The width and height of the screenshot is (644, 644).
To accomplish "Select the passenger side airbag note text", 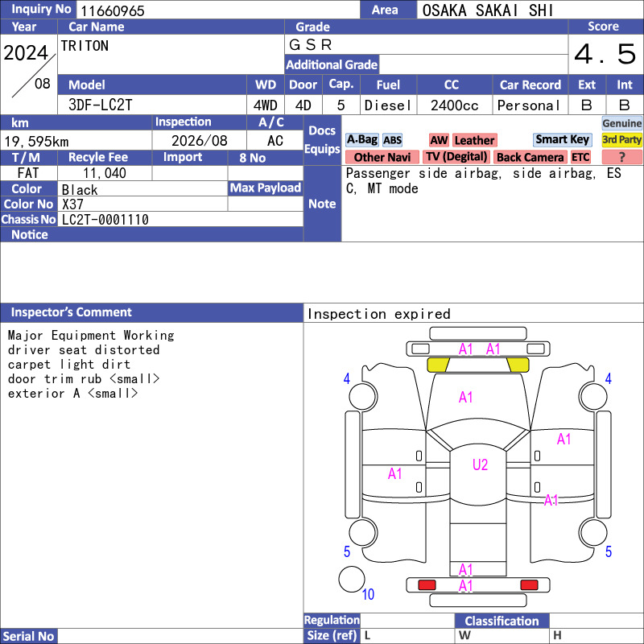I will coord(484,180).
